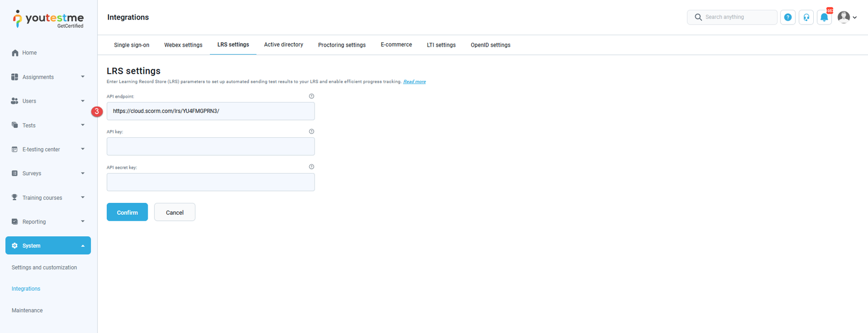The image size is (868, 333).
Task: Click into the API key field
Action: point(210,146)
